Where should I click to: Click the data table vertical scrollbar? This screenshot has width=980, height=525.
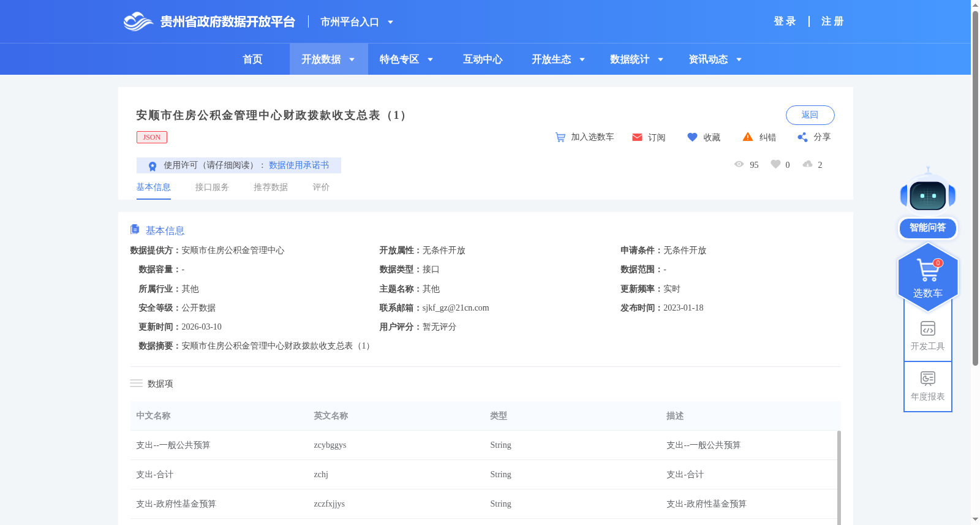click(x=839, y=478)
